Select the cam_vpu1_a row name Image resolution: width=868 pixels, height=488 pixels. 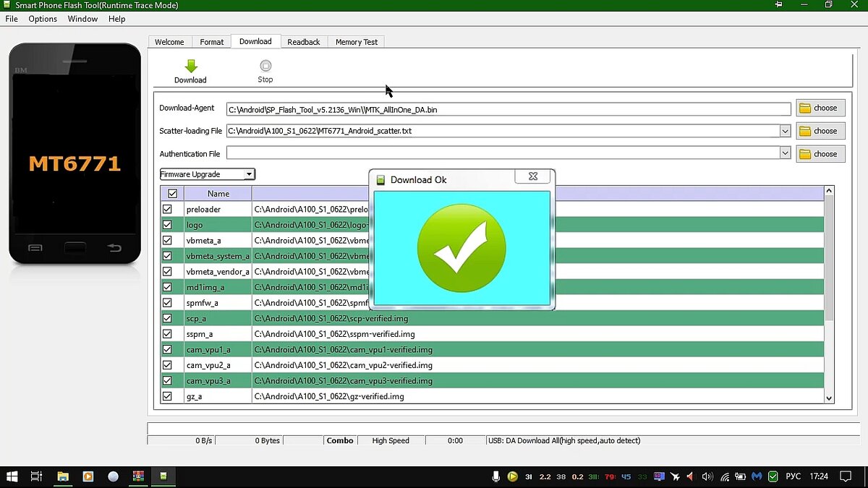(208, 350)
